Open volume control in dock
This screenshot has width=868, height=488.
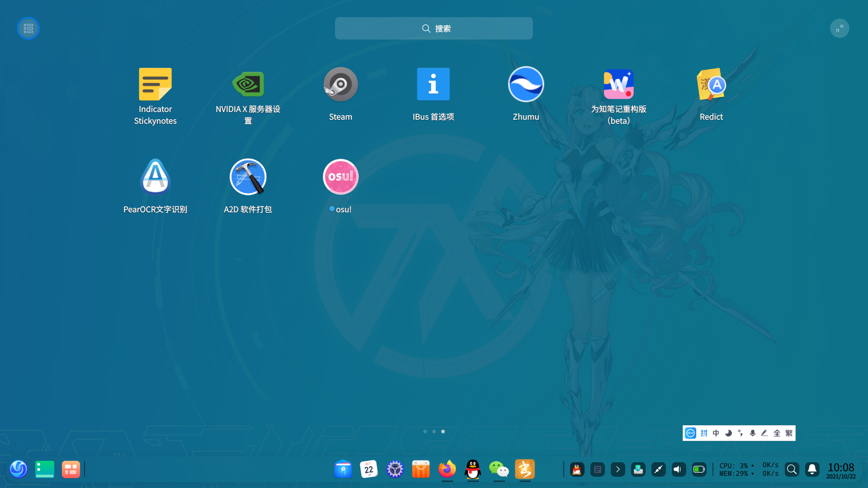click(x=678, y=469)
